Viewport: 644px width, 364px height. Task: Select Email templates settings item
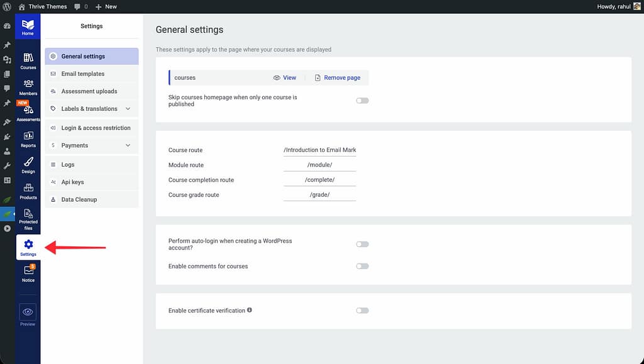point(83,74)
